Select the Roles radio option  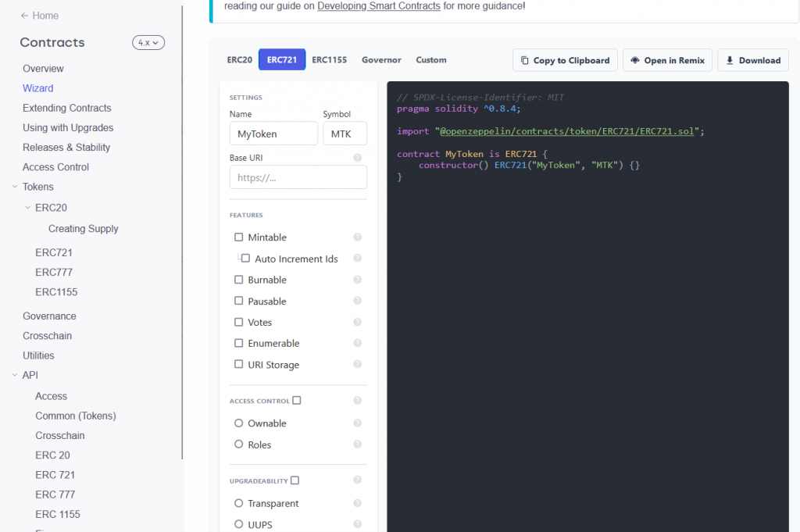239,444
